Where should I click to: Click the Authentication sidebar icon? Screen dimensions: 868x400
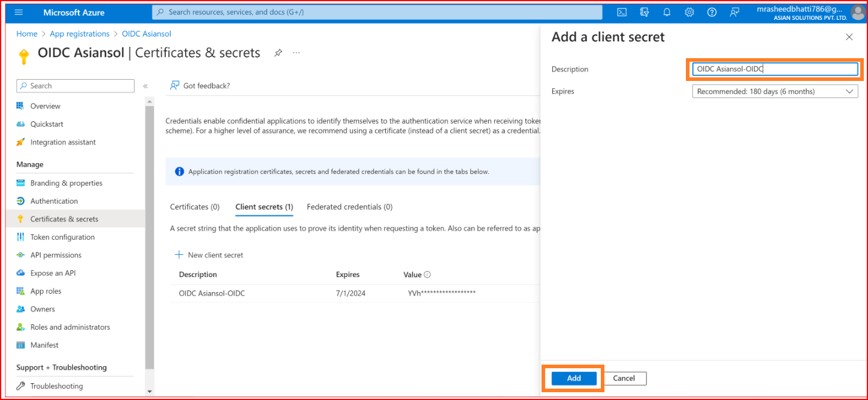[20, 201]
